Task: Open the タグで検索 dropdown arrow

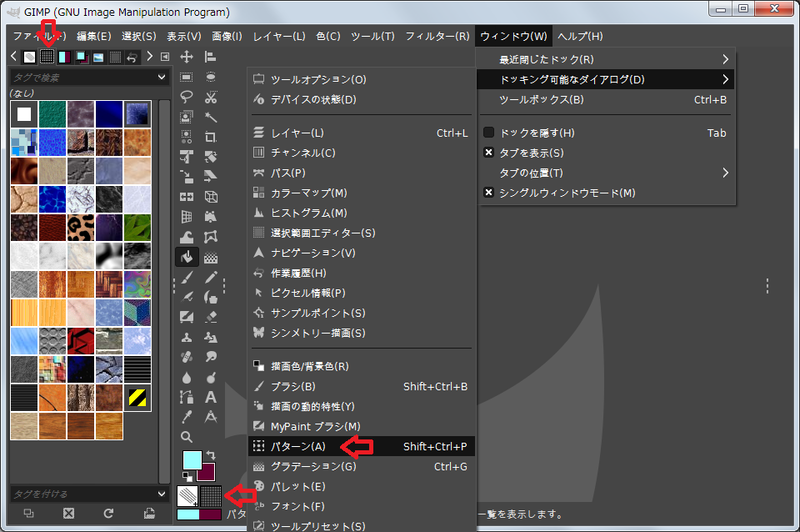Action: coord(161,77)
